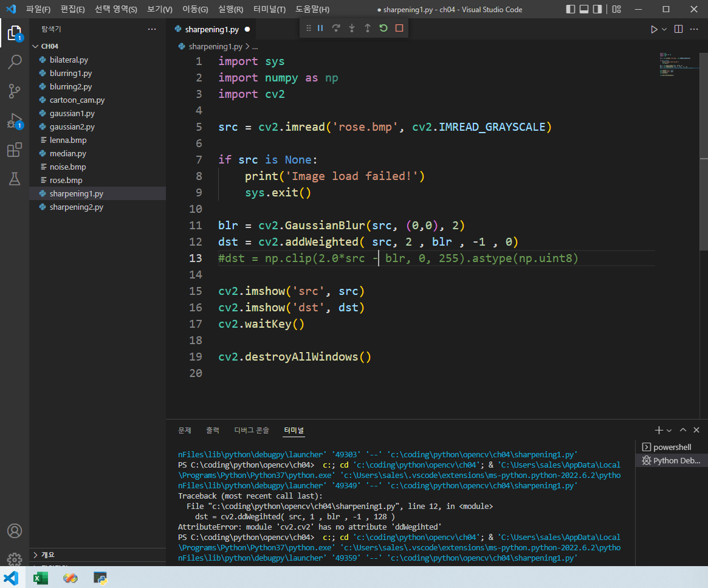Viewport: 708px width, 588px height.
Task: Open the run button dropdown arrow
Action: (x=664, y=29)
